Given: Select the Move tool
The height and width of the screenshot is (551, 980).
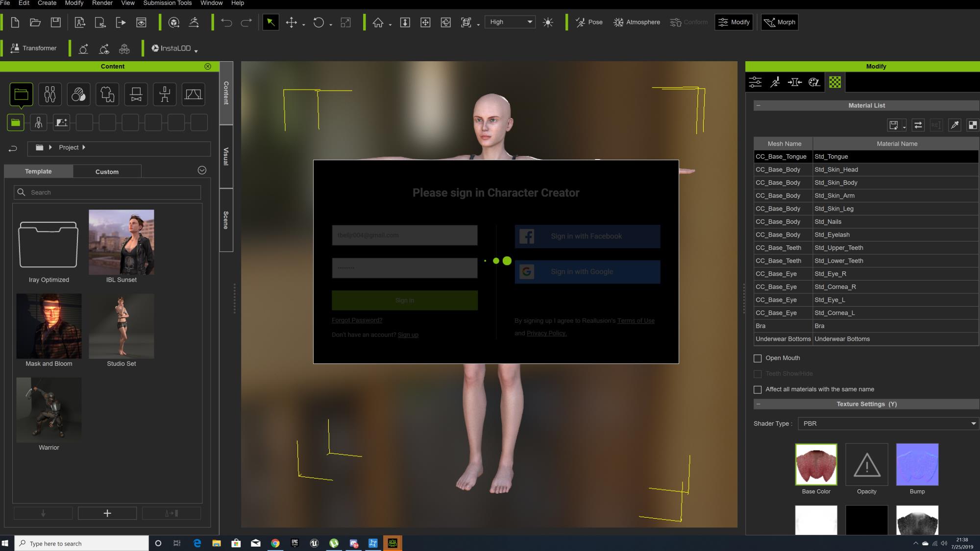Looking at the screenshot, I should click(292, 22).
